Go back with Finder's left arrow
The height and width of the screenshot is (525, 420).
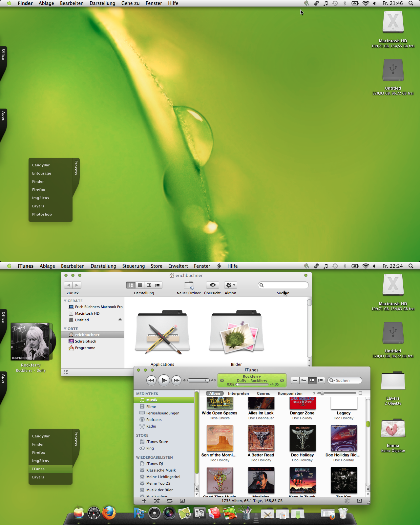[x=68, y=285]
